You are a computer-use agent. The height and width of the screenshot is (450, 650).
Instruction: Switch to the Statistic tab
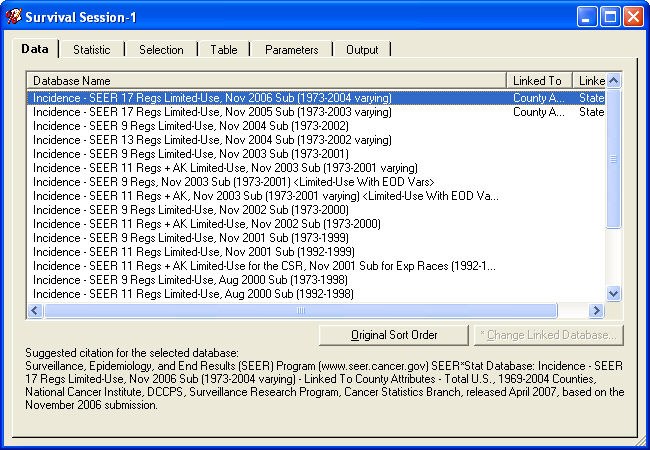(x=91, y=50)
